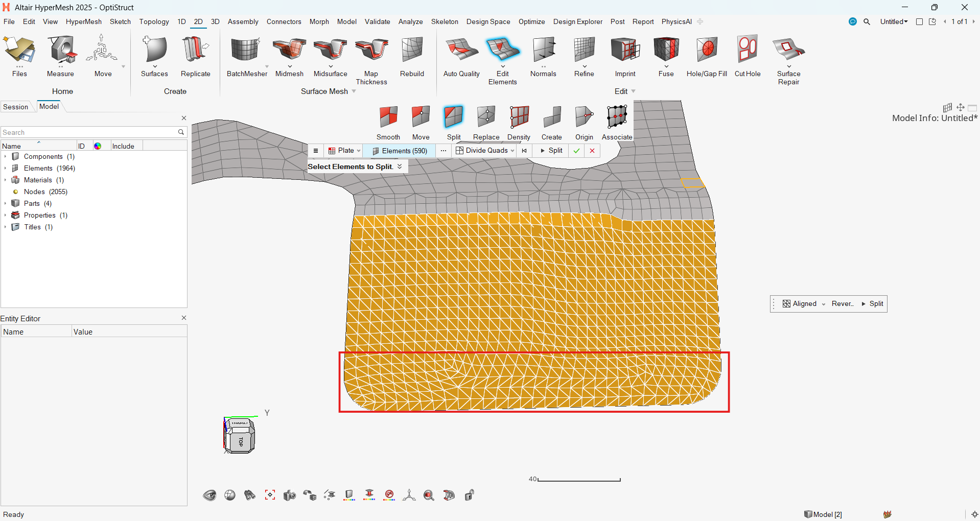Start the BatchMesher tool
980x521 pixels.
(x=247, y=56)
